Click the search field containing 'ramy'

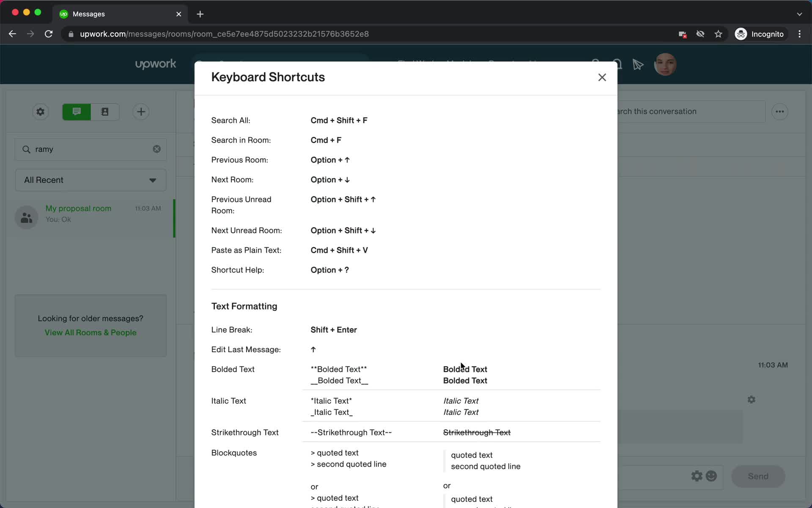91,149
